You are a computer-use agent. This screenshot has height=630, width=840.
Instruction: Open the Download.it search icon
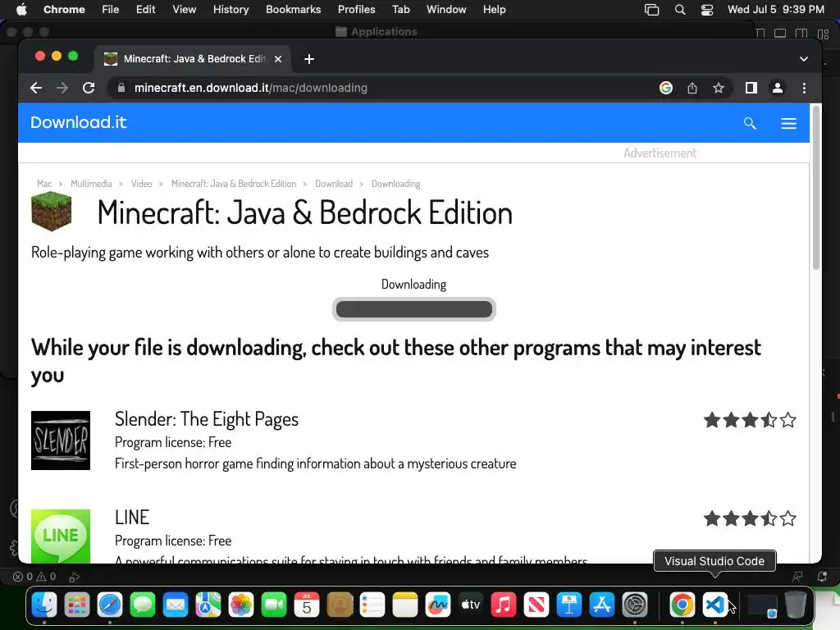click(x=750, y=123)
